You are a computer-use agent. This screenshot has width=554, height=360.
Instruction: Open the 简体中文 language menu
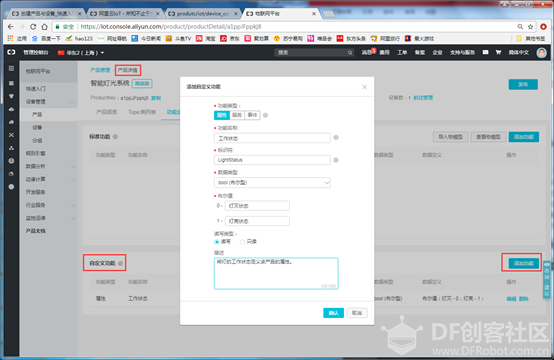[518, 52]
